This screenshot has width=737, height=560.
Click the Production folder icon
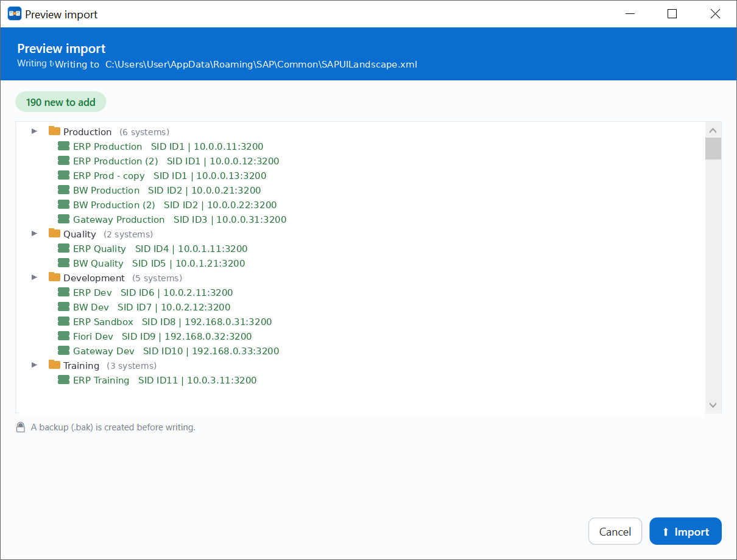click(54, 131)
